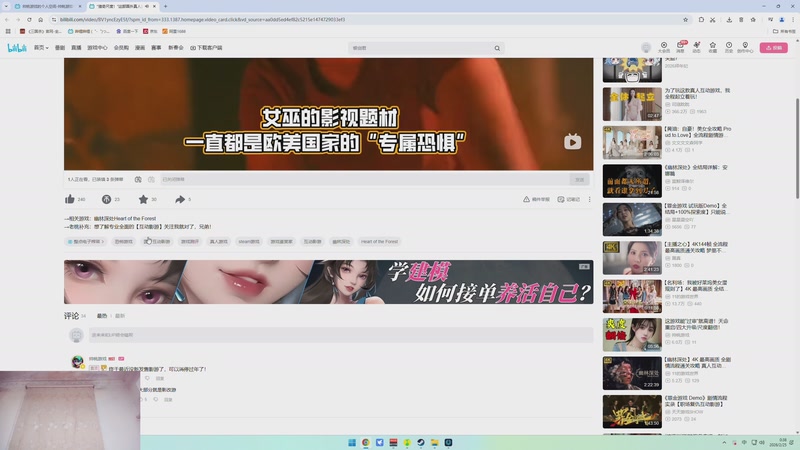Viewport: 800px width, 450px height.
Task: Open 新春会 navigation link
Action: (176, 48)
